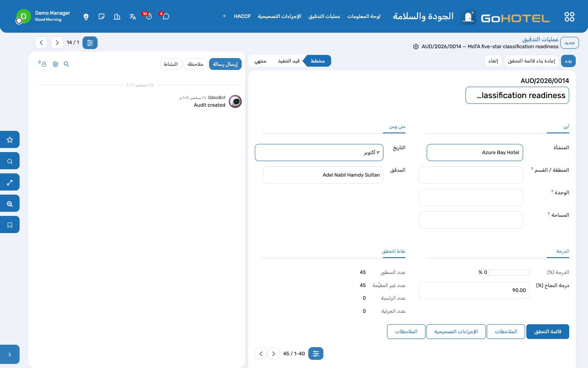Click checklist counter 45 / 1-40
588x368 pixels.
294,354
